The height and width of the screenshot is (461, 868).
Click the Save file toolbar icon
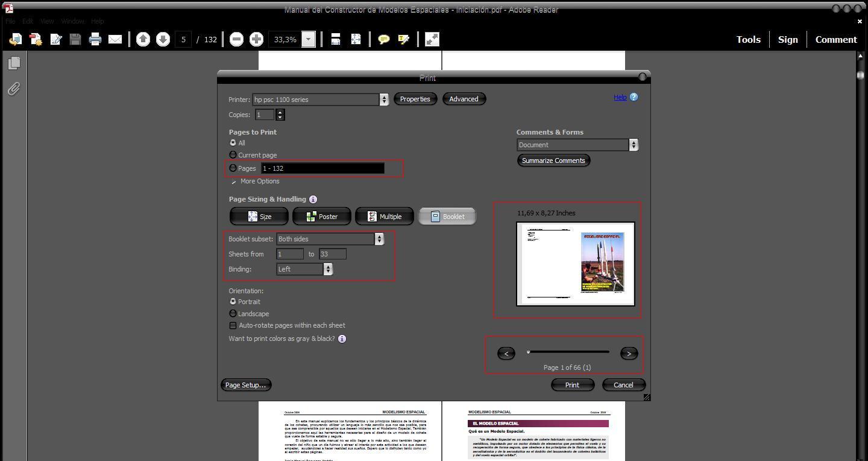pyautogui.click(x=75, y=39)
